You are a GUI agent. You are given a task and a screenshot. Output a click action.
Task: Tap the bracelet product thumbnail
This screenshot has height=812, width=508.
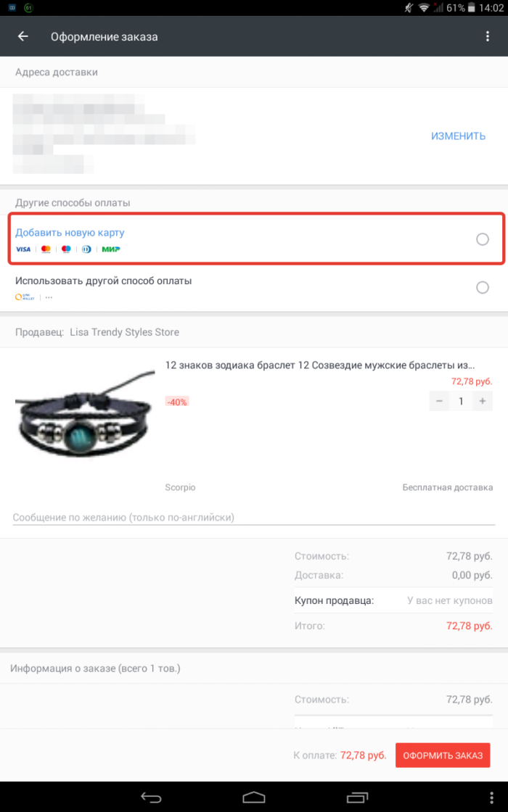click(85, 412)
